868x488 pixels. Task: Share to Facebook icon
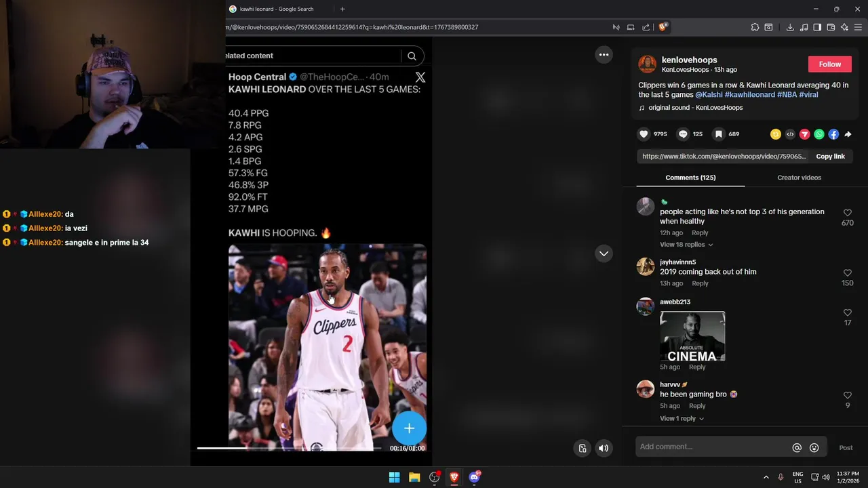pyautogui.click(x=833, y=134)
